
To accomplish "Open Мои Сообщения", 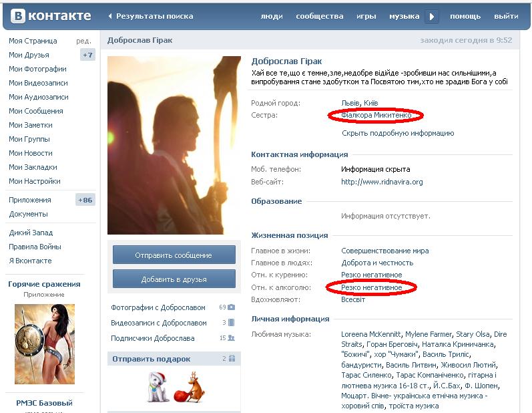I will click(36, 111).
